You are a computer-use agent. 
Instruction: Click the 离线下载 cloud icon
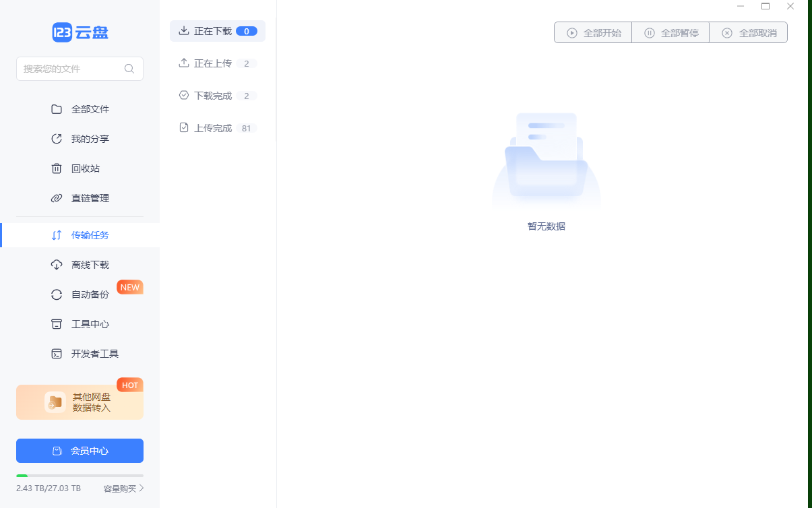(x=57, y=265)
